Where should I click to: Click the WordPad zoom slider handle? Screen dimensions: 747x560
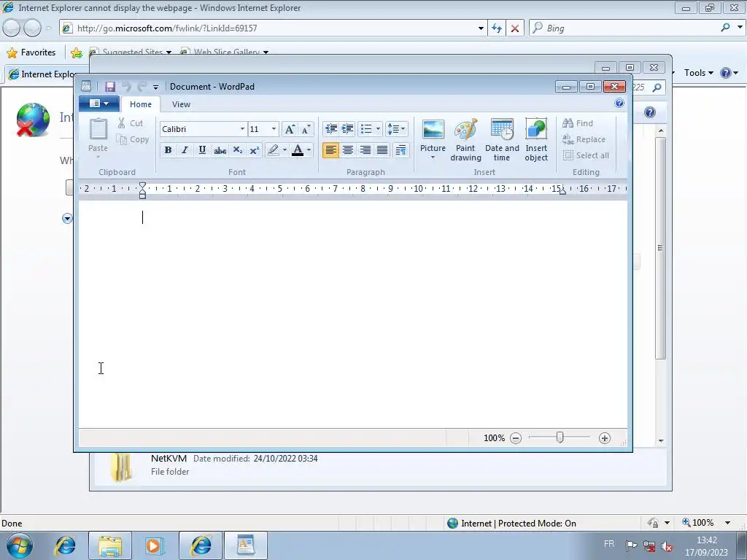(560, 437)
